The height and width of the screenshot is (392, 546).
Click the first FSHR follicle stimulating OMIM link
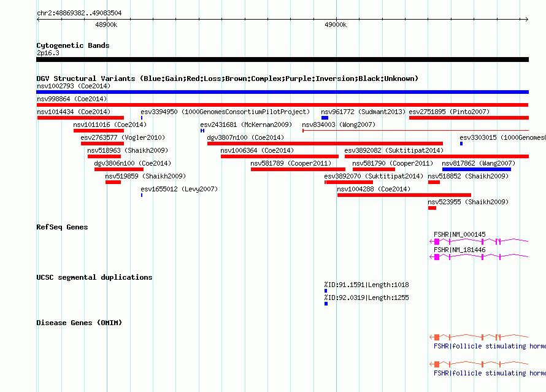(490, 346)
